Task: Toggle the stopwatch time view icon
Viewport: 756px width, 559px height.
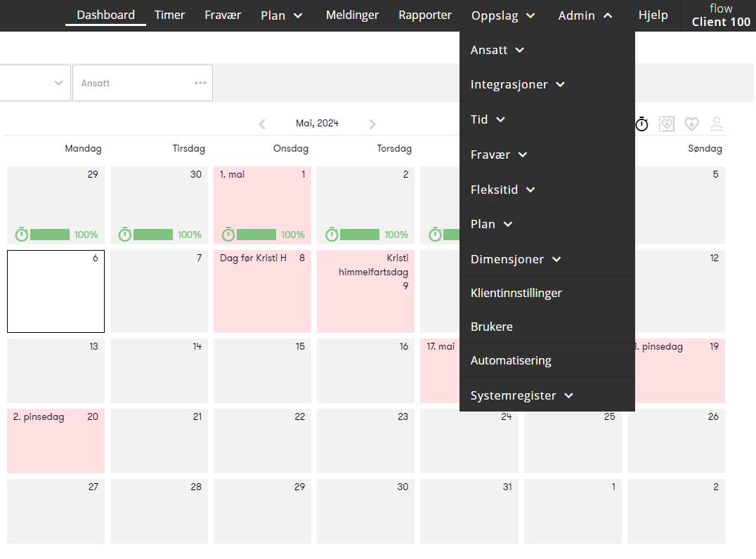Action: 641,124
